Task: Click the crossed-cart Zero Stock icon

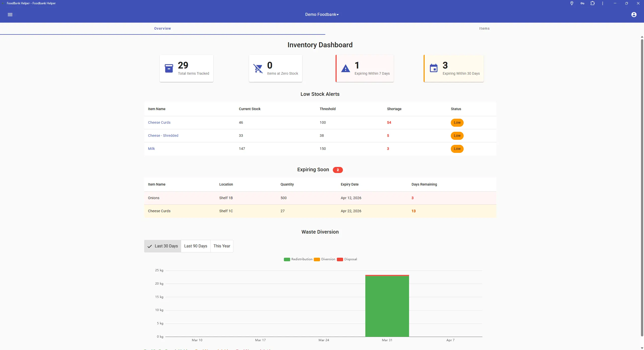Action: 258,68
